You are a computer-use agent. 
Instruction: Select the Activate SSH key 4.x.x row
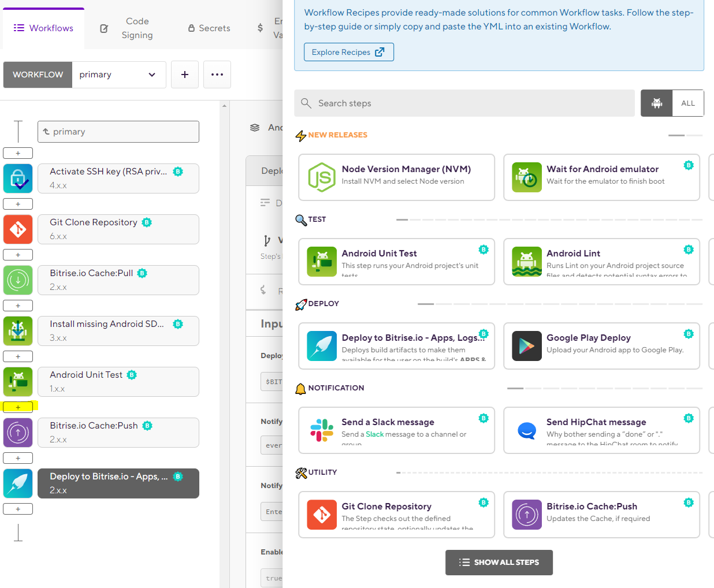coord(118,178)
